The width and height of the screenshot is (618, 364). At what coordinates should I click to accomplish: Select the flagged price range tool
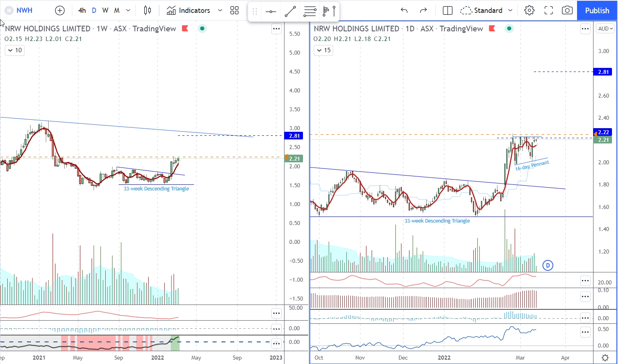329,12
